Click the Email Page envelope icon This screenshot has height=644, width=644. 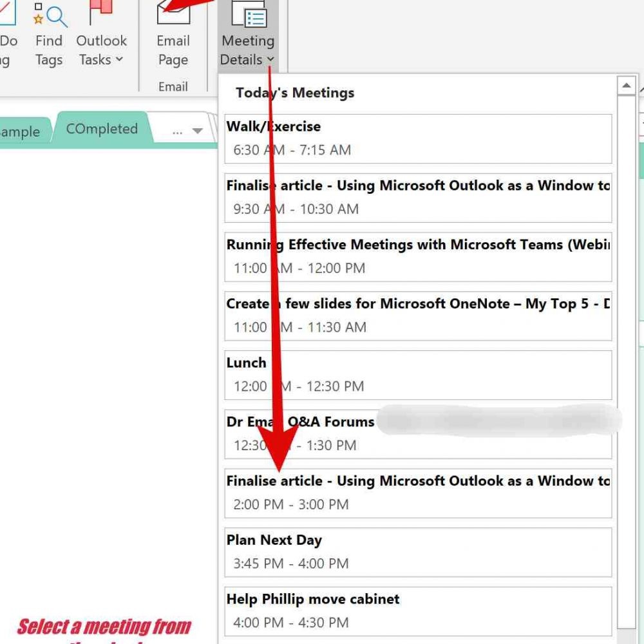click(x=173, y=12)
